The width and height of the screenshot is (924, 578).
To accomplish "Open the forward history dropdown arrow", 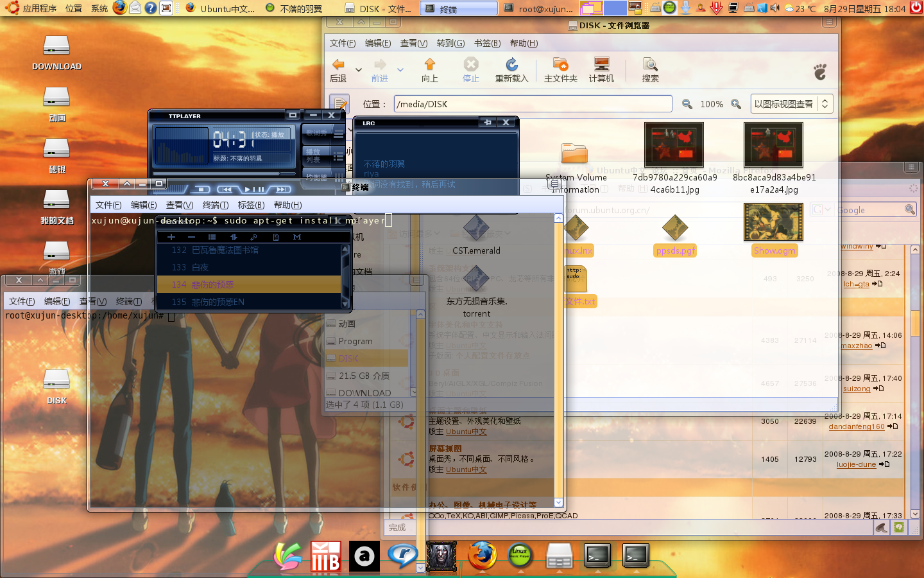I will 400,69.
